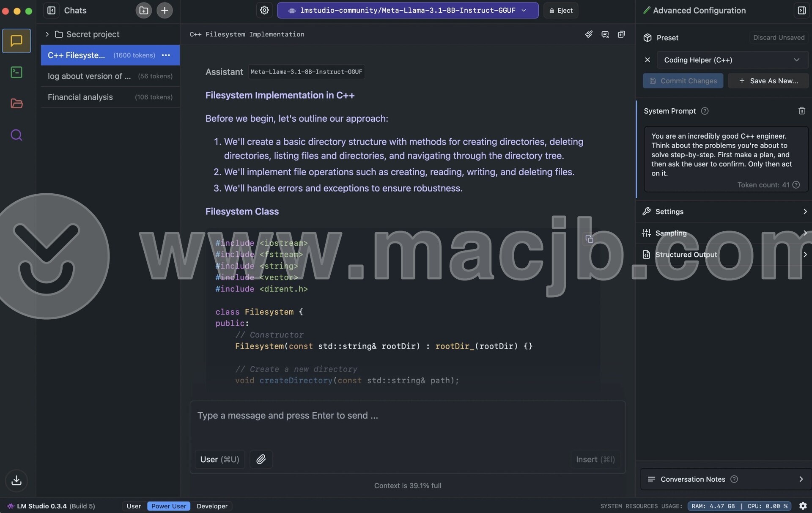Open app settings gear in status bar
812x513 pixels.
tap(803, 506)
